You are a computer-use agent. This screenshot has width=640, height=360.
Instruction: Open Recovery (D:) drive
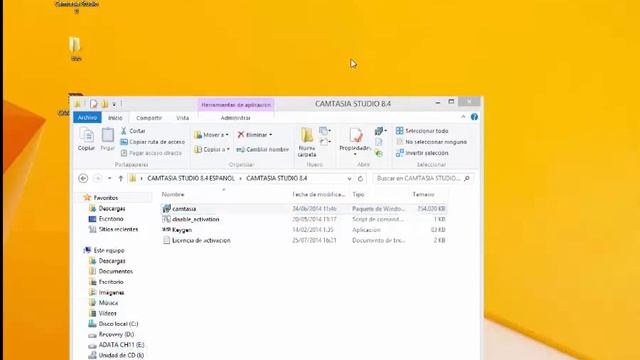pyautogui.click(x=116, y=334)
